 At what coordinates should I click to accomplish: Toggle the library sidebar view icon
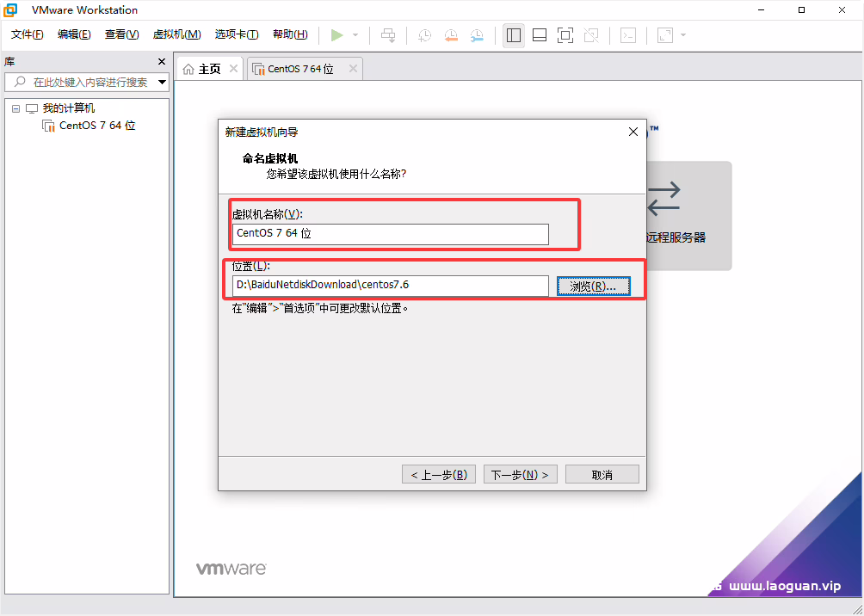point(514,34)
